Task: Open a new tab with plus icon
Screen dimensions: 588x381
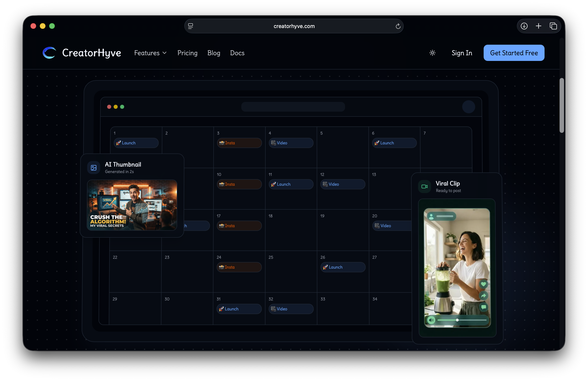Action: click(x=539, y=26)
